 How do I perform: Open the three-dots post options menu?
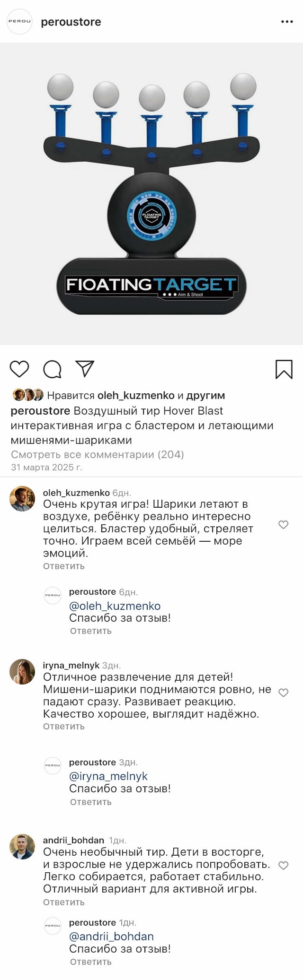(x=287, y=22)
